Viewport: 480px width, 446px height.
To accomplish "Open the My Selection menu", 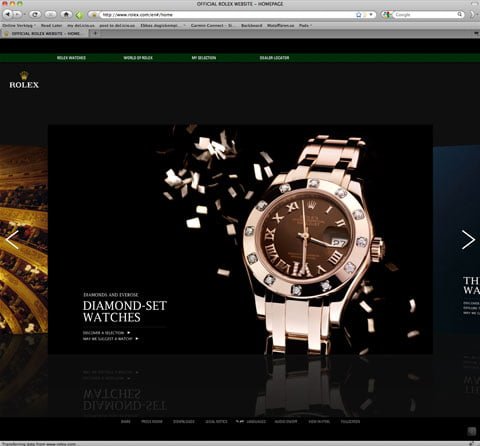I will pos(204,58).
